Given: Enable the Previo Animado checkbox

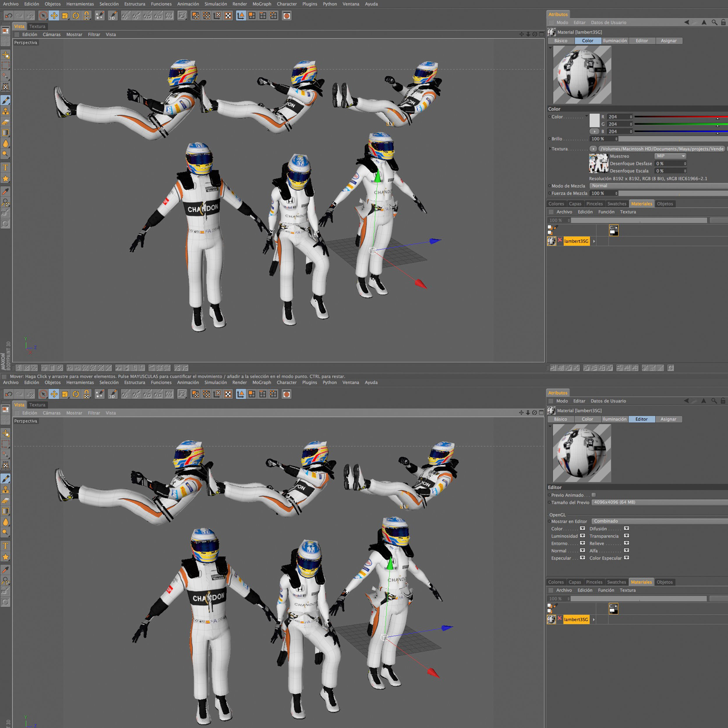Looking at the screenshot, I should pos(593,495).
